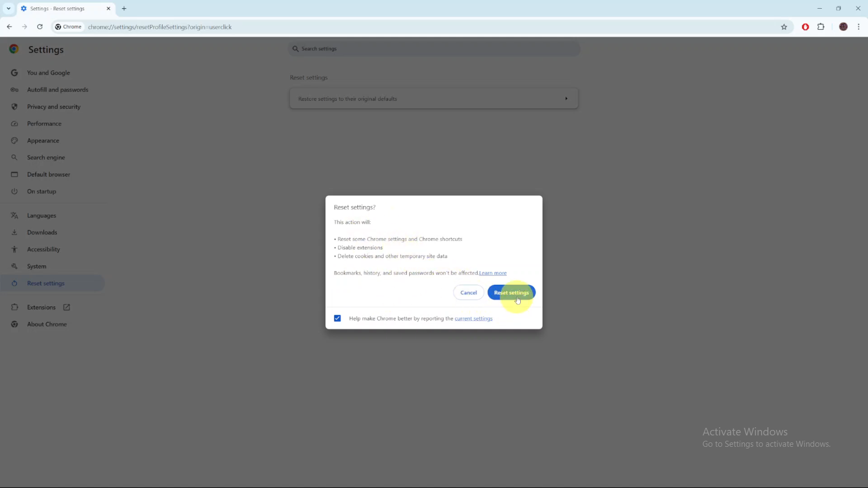Viewport: 868px width, 488px height.
Task: Click the You and Google icon
Action: tap(15, 73)
